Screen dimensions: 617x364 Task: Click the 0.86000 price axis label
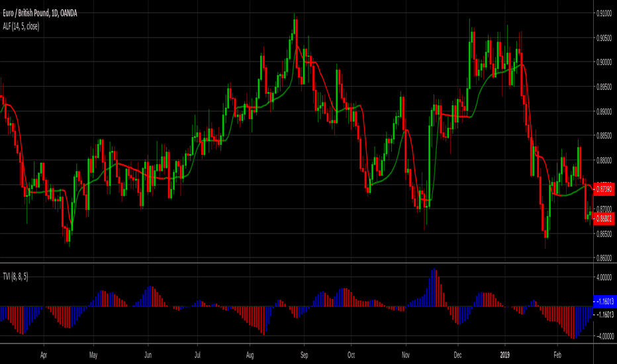coord(604,258)
